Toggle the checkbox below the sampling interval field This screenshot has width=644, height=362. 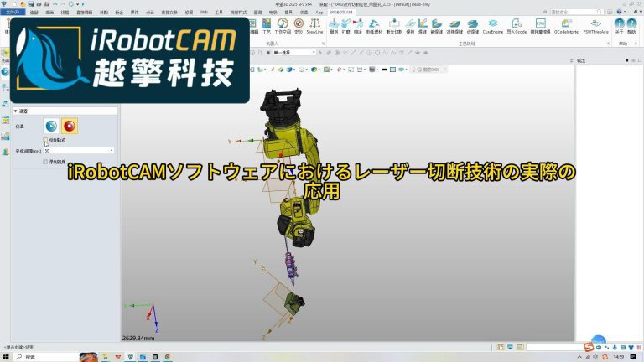[x=45, y=162]
